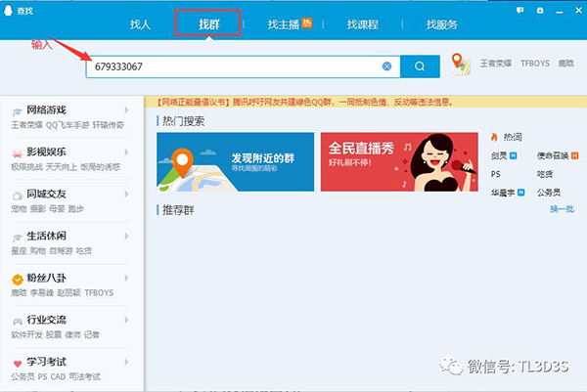Click the 换一批 refresh link
587x392 pixels.
coord(561,209)
